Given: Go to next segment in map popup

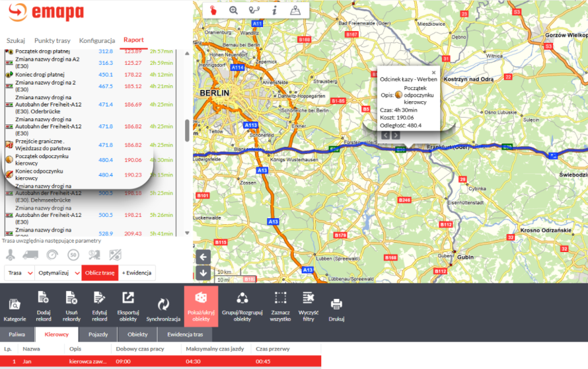Looking at the screenshot, I should [x=395, y=135].
